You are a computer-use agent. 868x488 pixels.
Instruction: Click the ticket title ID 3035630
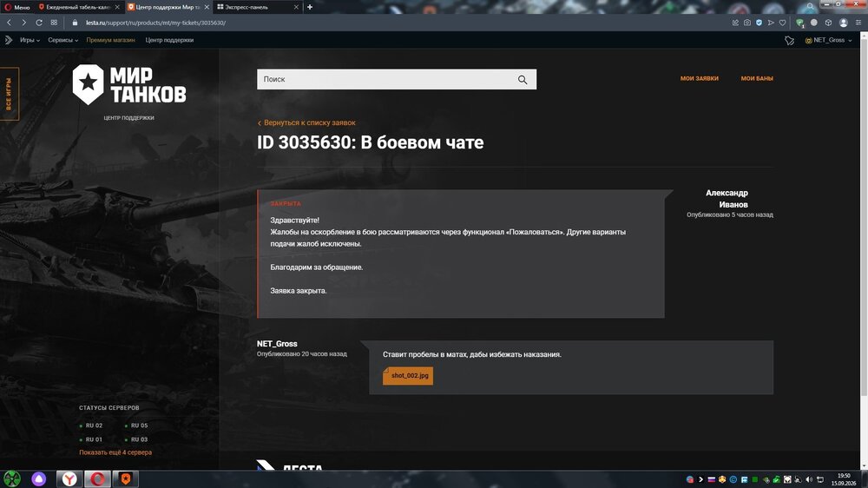pyautogui.click(x=370, y=142)
